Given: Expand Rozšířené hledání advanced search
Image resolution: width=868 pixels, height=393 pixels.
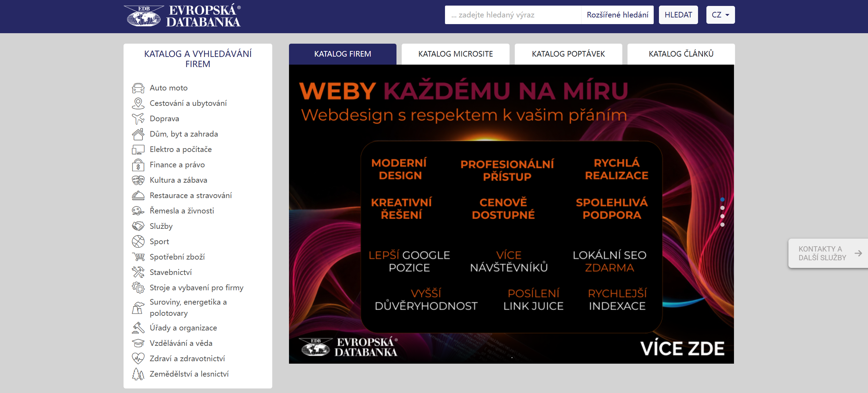Looking at the screenshot, I should pos(617,15).
